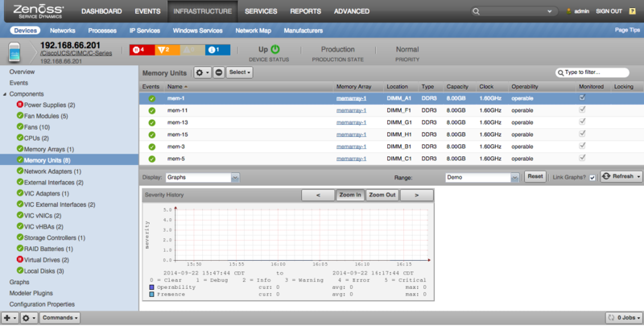The width and height of the screenshot is (644, 326).
Task: Toggle the Monitored checkbox for mem-11
Action: point(582,109)
